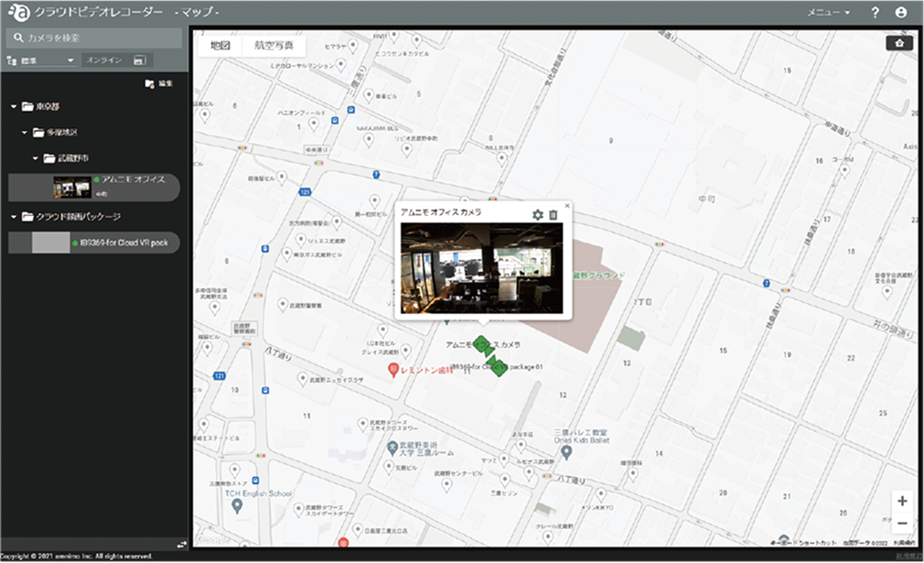The height and width of the screenshot is (563, 924).
Task: Click the 三鷹バレエ教室 map pin
Action: pos(566,453)
